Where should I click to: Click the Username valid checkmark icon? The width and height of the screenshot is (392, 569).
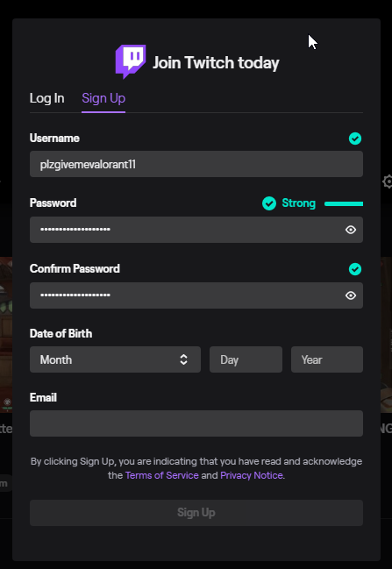pos(355,139)
